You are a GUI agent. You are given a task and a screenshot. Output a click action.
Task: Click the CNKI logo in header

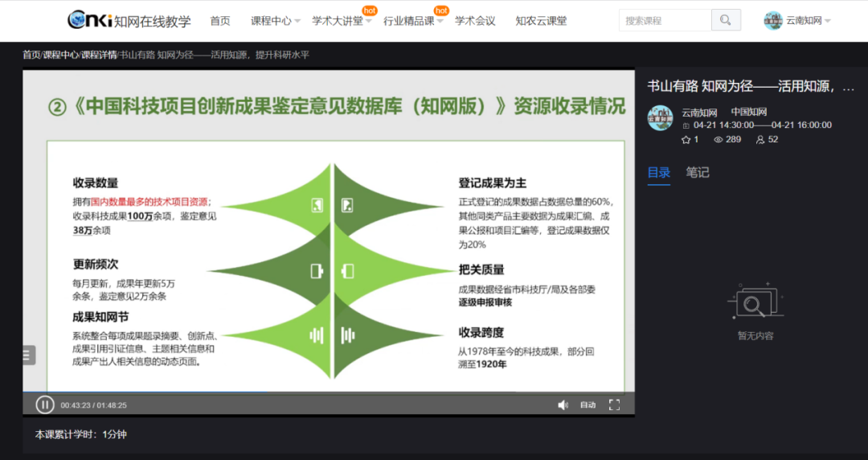click(129, 20)
